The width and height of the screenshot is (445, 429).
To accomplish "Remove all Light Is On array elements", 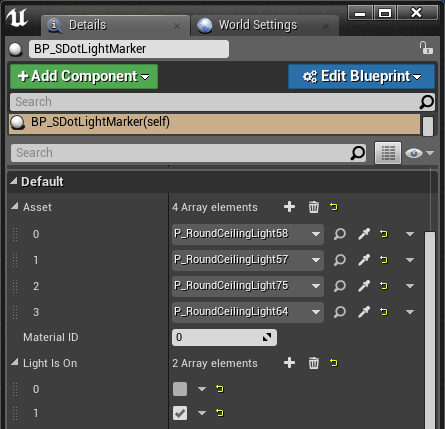I will click(313, 363).
